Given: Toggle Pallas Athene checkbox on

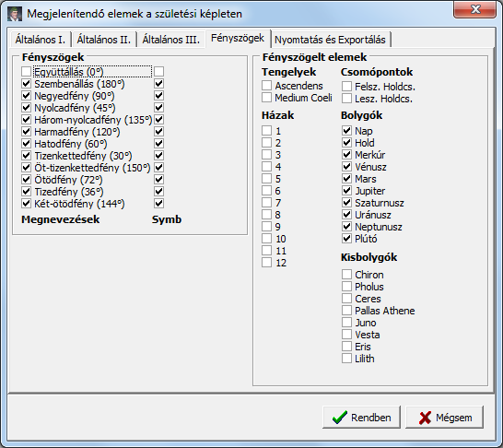Looking at the screenshot, I should [346, 311].
